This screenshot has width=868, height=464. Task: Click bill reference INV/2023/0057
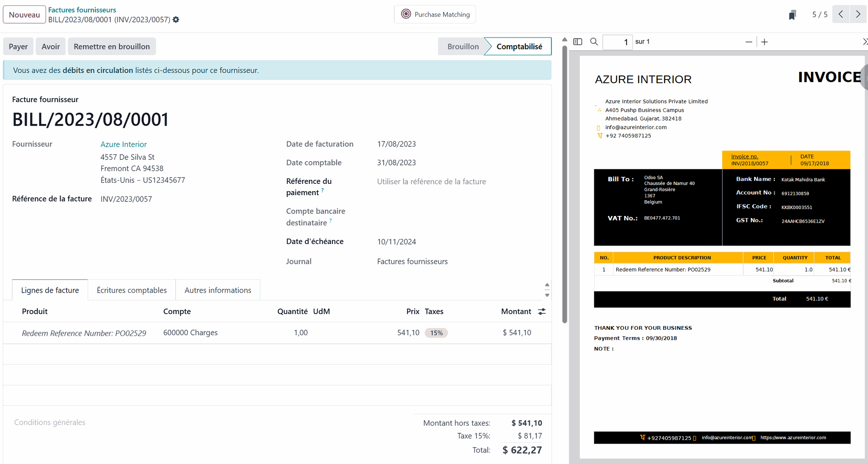126,199
